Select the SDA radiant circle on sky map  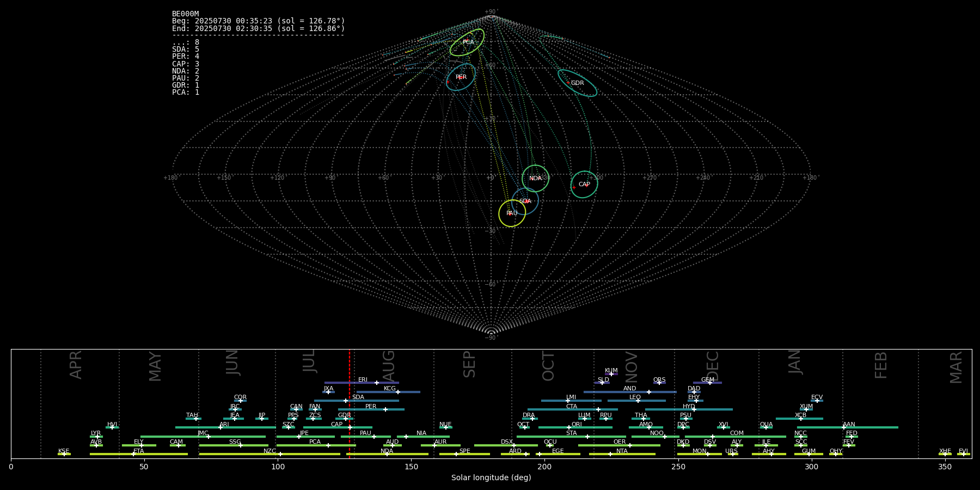[x=525, y=201]
